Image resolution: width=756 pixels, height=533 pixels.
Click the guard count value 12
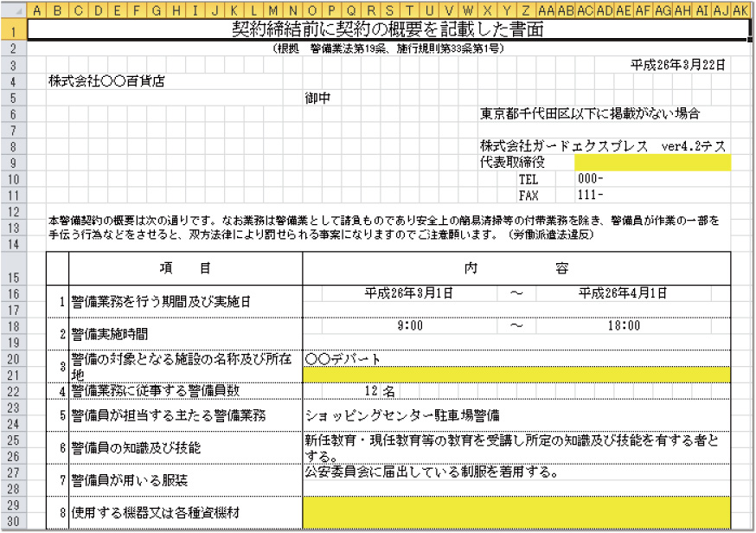371,391
